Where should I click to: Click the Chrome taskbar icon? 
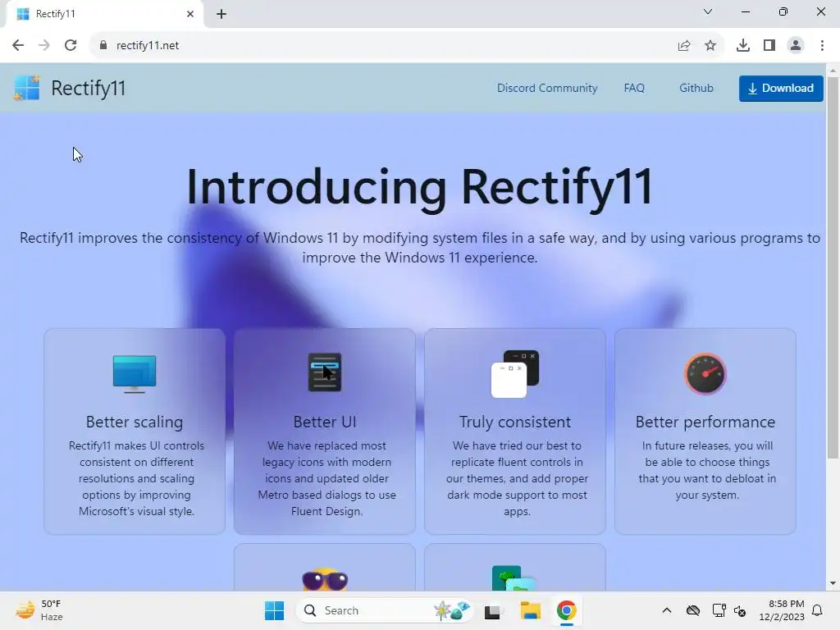pos(566,610)
